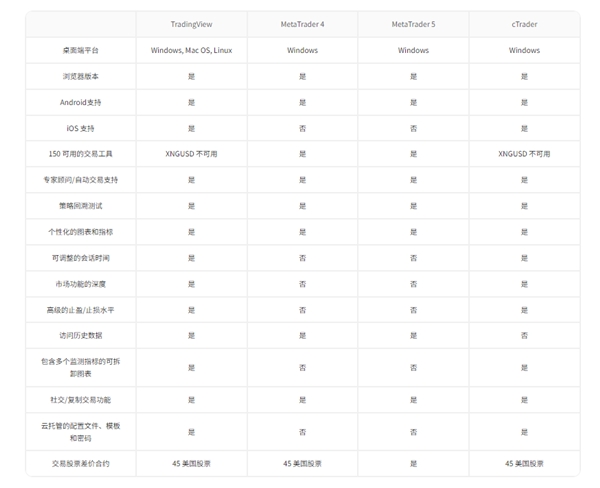600x488 pixels.
Task: Click 是 for Android支持 under MetaTrader 4
Action: coord(302,103)
